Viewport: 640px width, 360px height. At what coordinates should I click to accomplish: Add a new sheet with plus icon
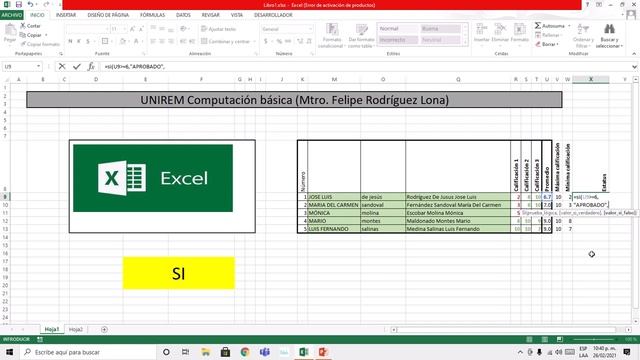[x=104, y=329]
